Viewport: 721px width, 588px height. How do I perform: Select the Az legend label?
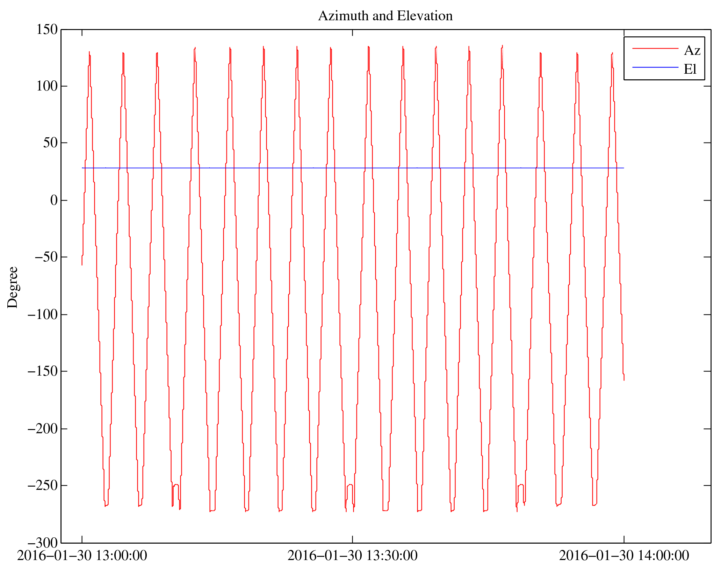click(692, 51)
